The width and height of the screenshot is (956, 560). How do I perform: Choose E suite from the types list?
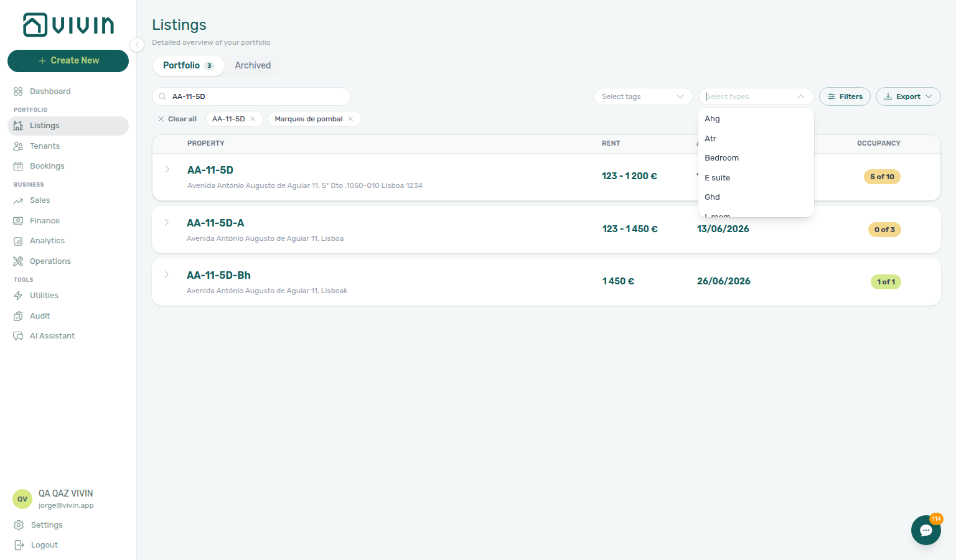[x=756, y=178]
